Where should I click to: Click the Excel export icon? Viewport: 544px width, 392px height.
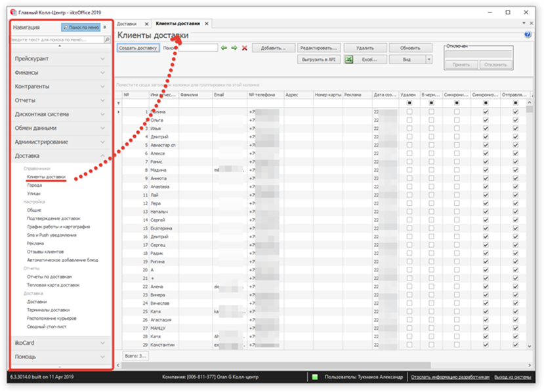349,60
